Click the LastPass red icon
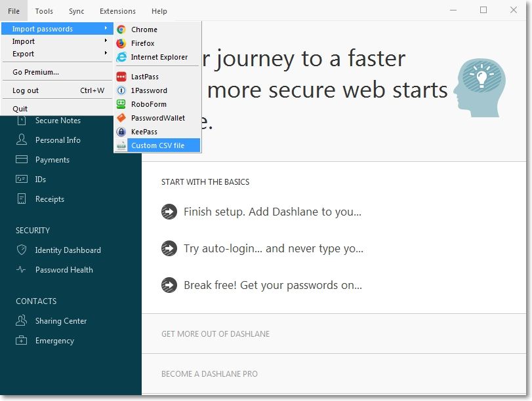Image resolution: width=532 pixels, height=401 pixels. [121, 77]
